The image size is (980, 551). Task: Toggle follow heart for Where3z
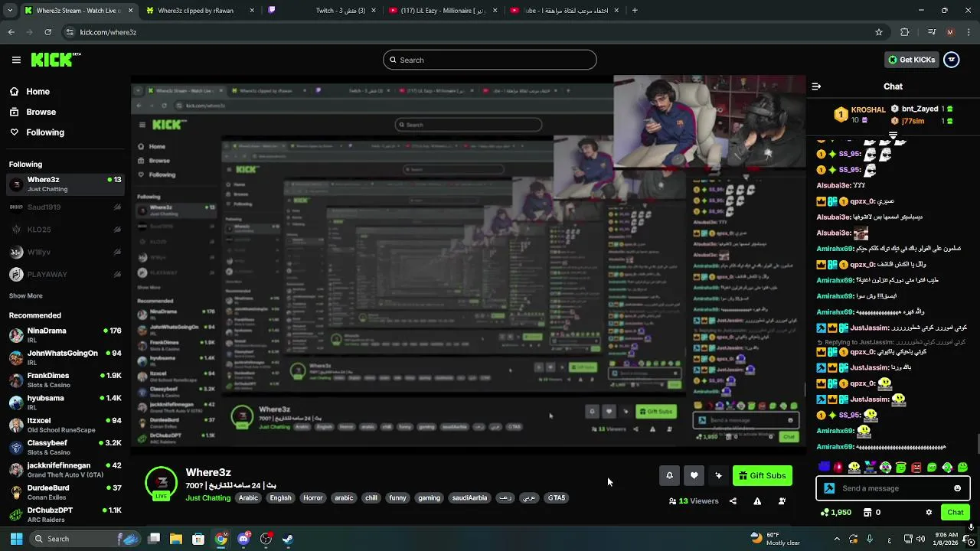[694, 476]
